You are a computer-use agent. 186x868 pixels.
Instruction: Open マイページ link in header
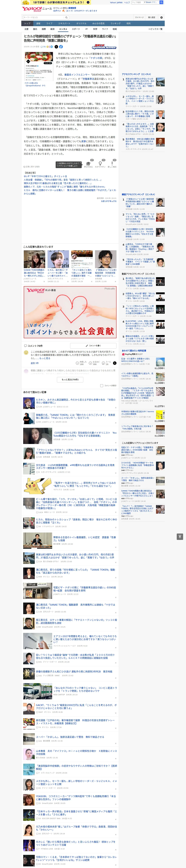point(139,17)
